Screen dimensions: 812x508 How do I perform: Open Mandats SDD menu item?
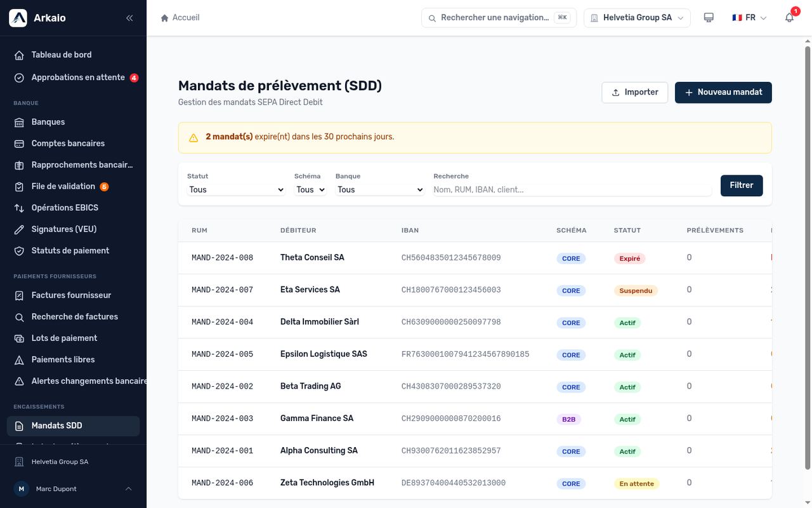click(x=73, y=426)
